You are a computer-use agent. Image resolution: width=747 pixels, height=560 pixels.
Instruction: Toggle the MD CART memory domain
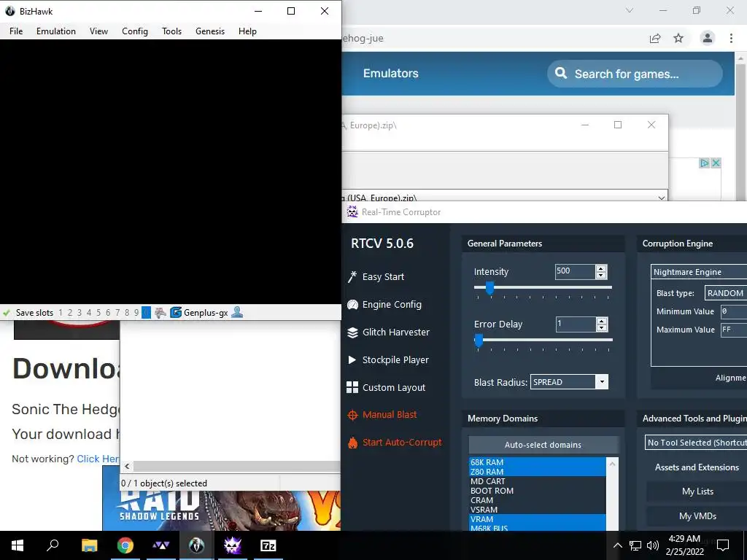click(x=538, y=481)
